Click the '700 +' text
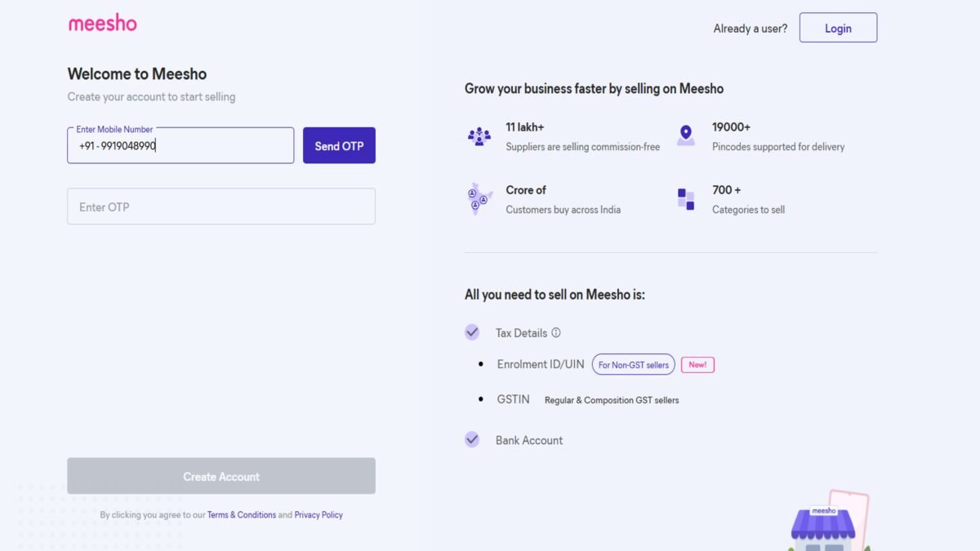The width and height of the screenshot is (980, 551). tap(727, 190)
